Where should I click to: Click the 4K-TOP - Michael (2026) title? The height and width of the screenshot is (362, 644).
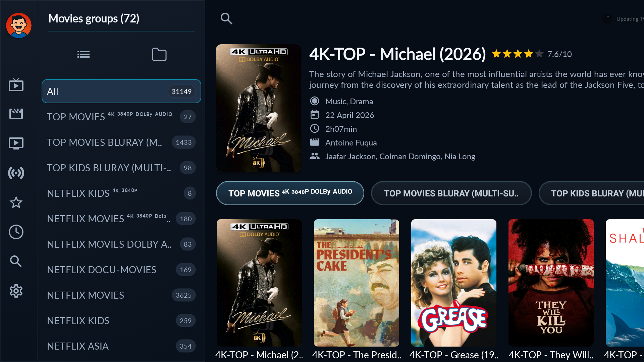397,54
